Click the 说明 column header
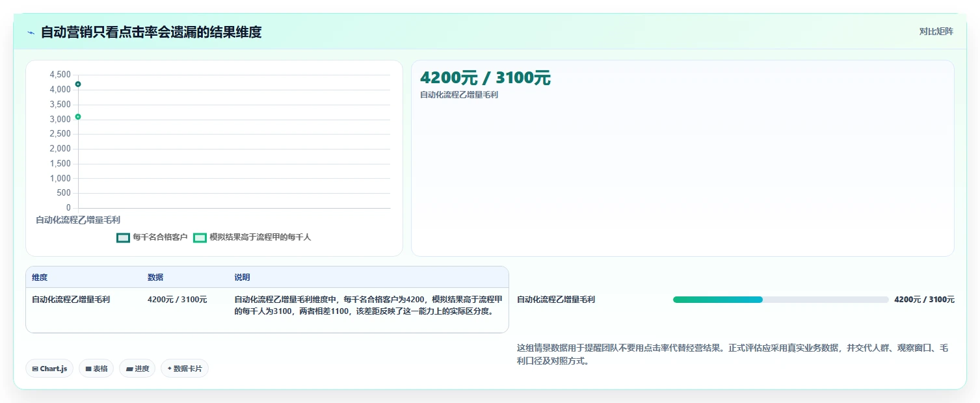 coord(242,278)
